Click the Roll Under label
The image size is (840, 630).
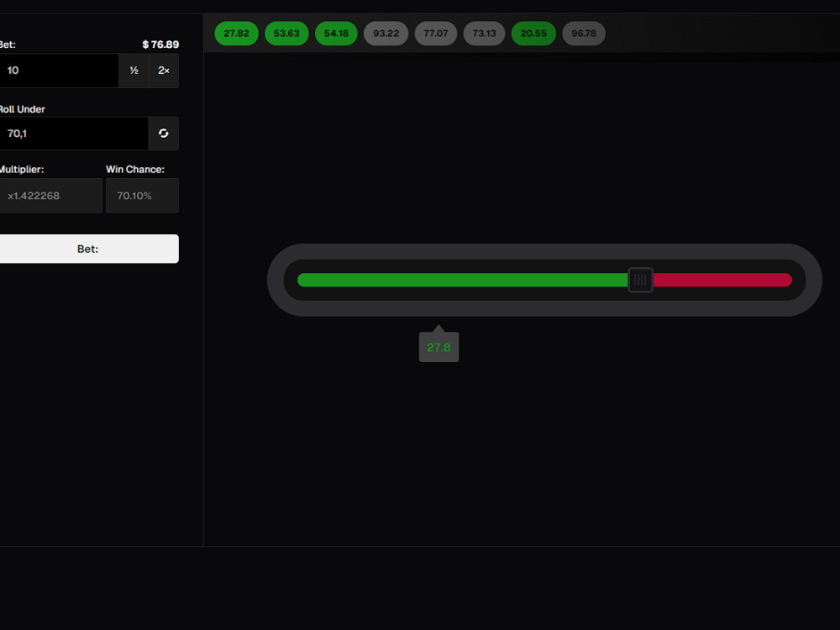22,109
